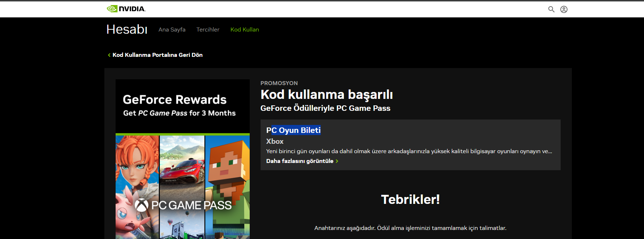Click the GeForce Rewards promo banner image
This screenshot has height=239, width=644.
click(183, 159)
